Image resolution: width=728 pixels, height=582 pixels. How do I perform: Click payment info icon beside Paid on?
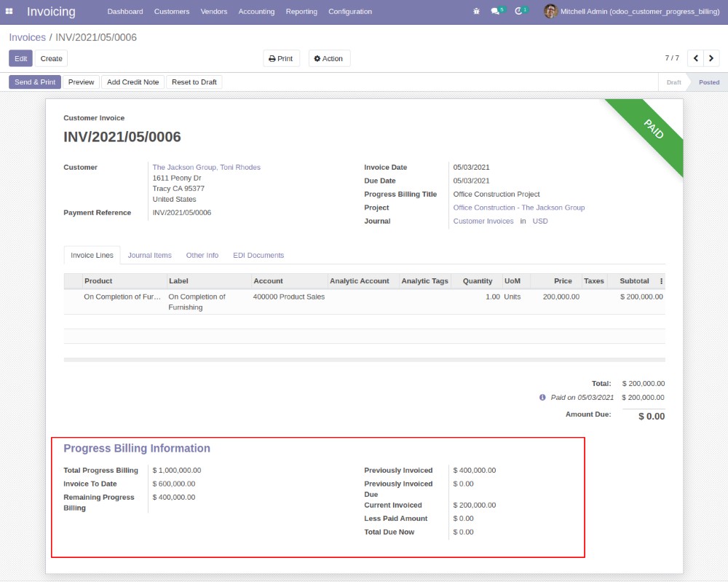point(542,398)
